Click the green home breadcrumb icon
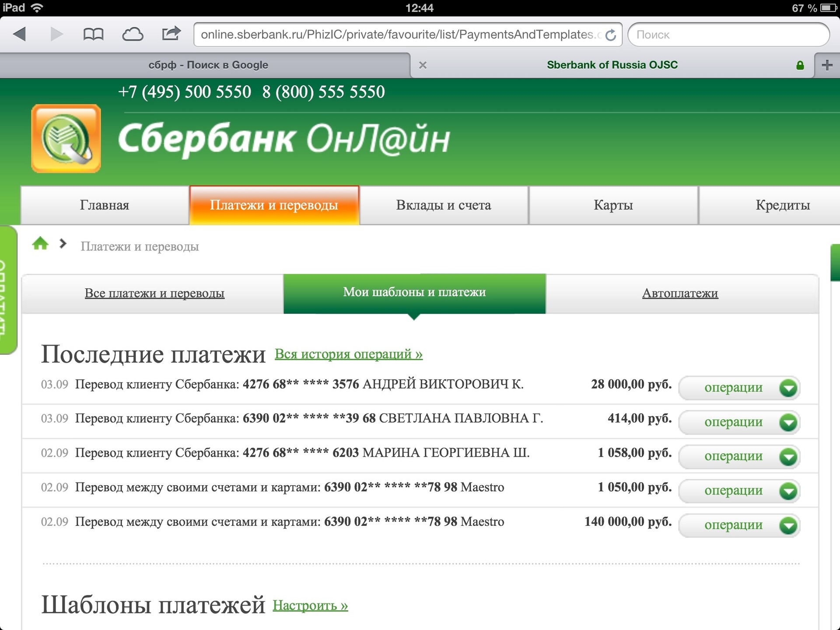 [40, 243]
